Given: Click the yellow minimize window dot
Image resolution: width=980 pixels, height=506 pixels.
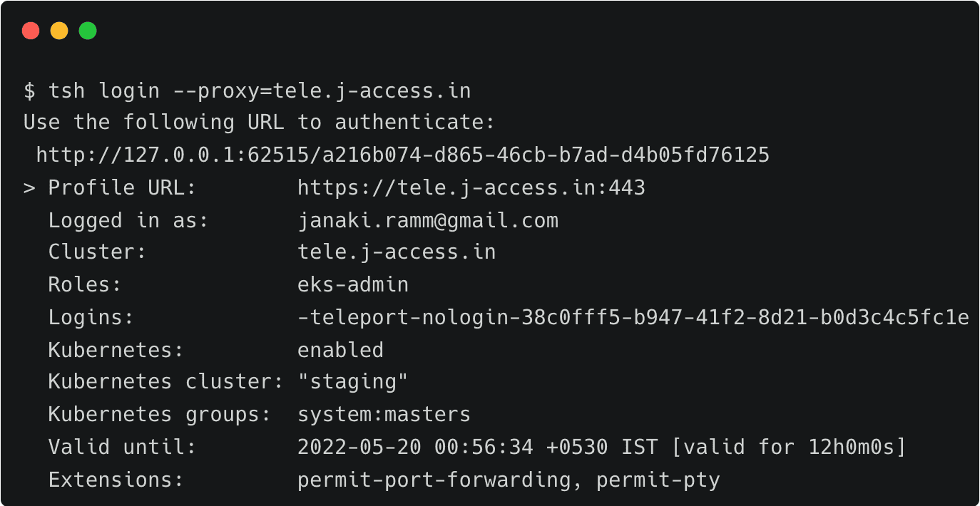Looking at the screenshot, I should [59, 31].
